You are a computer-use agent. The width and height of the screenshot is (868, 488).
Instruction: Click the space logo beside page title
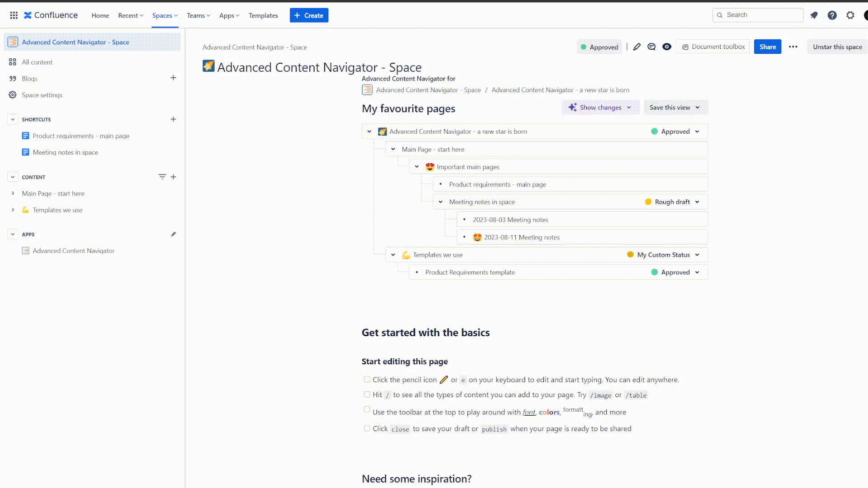(x=208, y=66)
